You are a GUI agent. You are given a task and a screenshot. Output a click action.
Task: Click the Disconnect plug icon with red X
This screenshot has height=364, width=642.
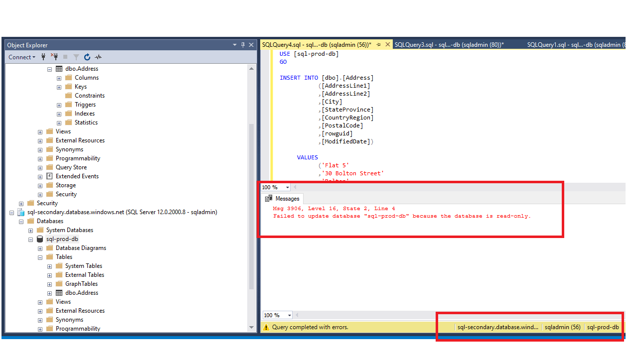click(x=54, y=57)
